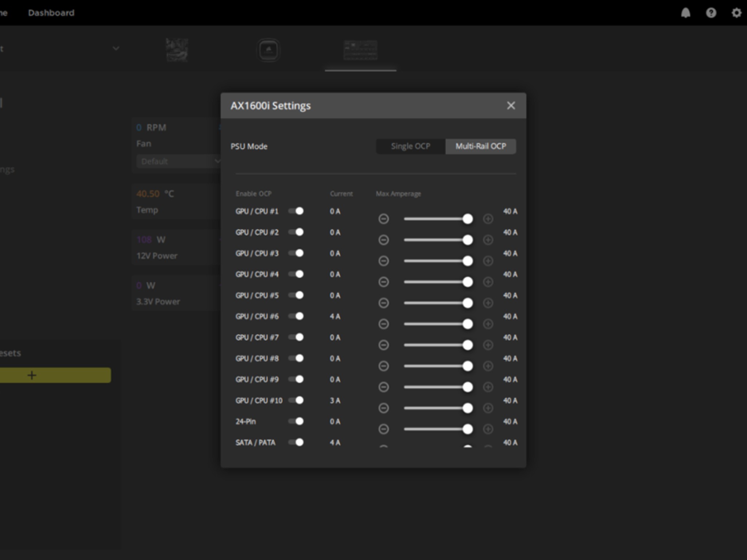The width and height of the screenshot is (747, 560).
Task: Click the 3.3V Power reading
Action: coord(158,302)
